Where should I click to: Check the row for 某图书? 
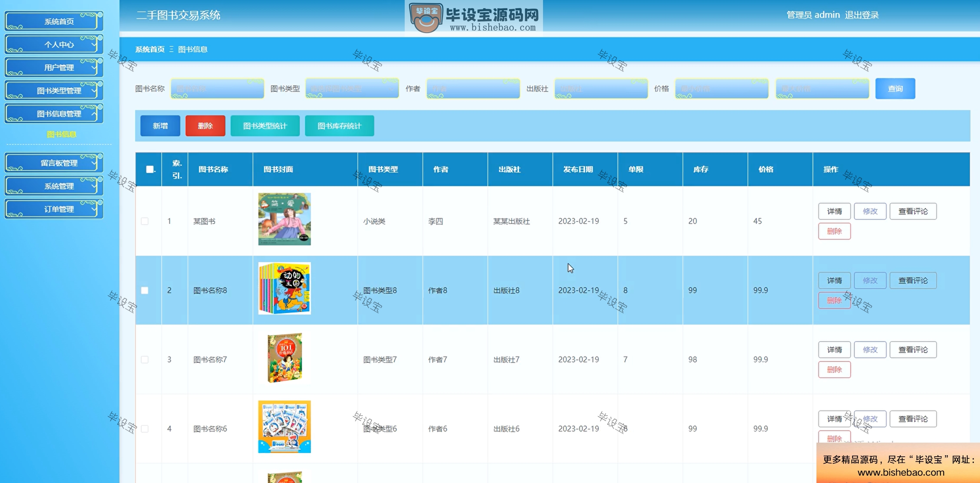pos(145,221)
